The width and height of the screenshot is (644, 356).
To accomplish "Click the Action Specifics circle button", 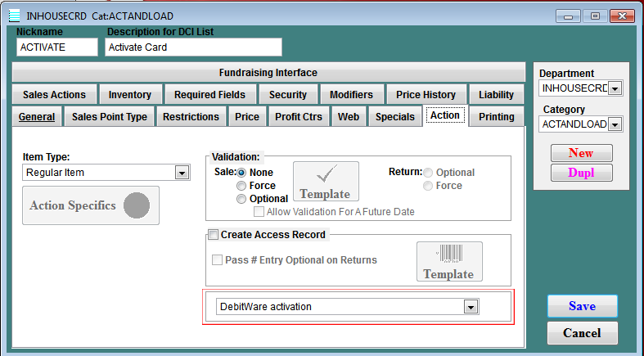I will click(91, 205).
